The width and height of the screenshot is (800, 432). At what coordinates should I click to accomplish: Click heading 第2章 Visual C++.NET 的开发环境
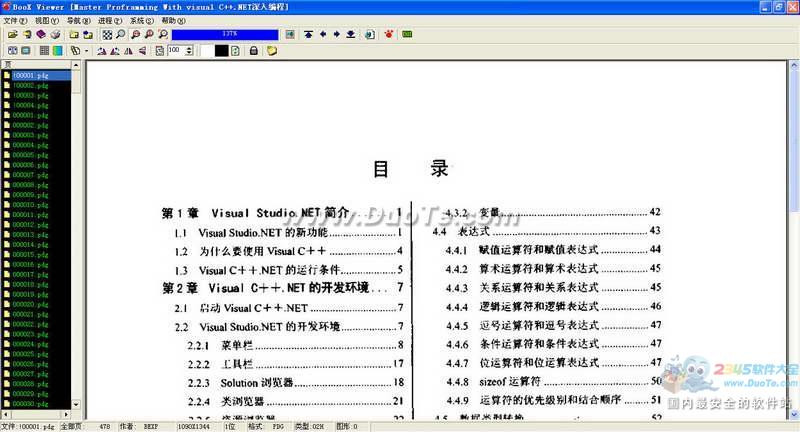(283, 288)
